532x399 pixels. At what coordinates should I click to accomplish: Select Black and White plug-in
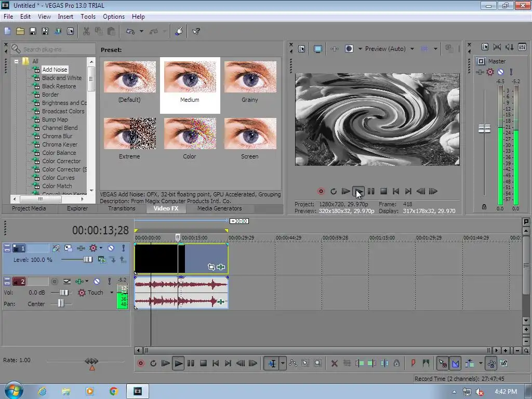click(x=62, y=78)
